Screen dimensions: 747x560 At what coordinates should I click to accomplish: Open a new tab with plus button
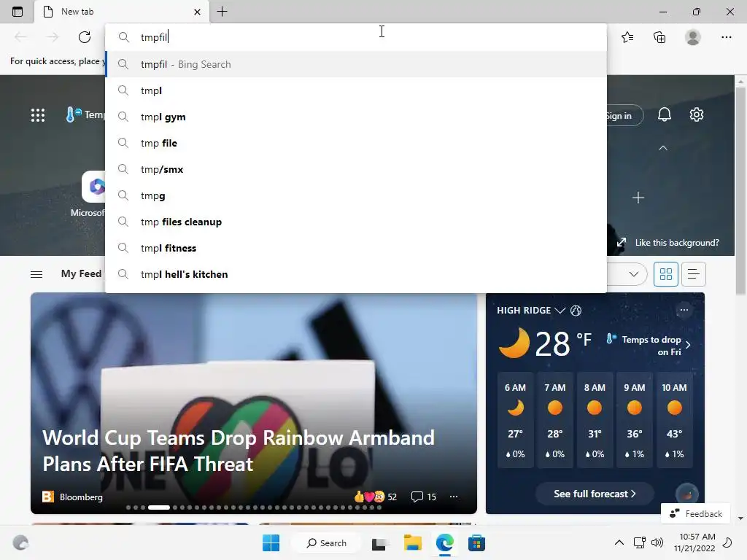point(222,12)
